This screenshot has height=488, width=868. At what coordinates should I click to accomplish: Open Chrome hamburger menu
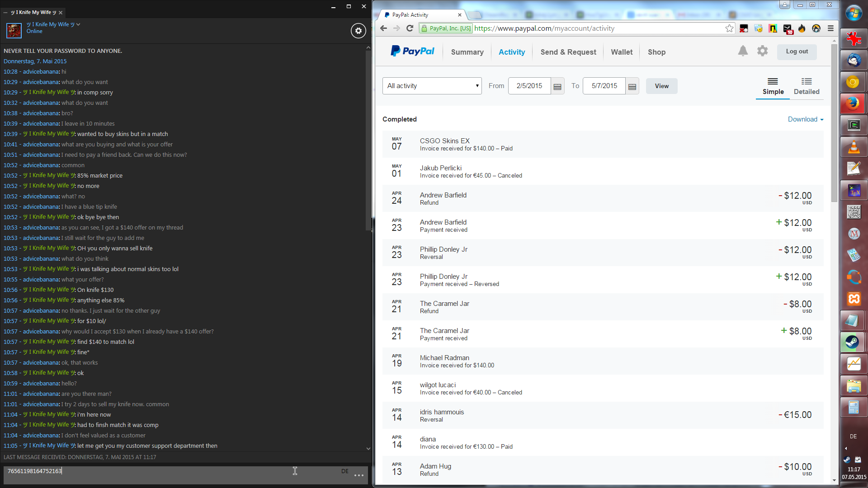click(x=830, y=28)
